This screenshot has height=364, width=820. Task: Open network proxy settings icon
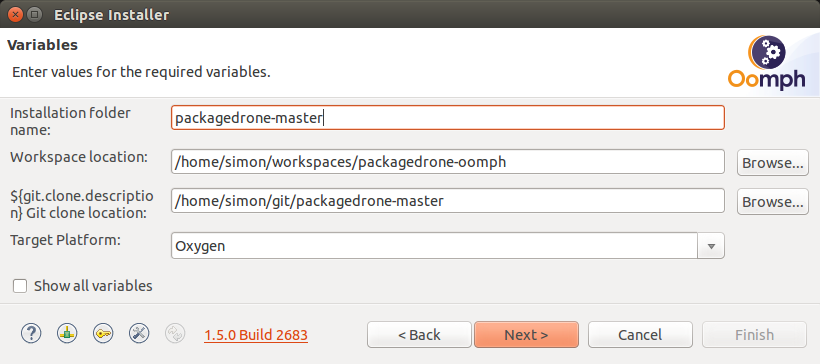67,333
